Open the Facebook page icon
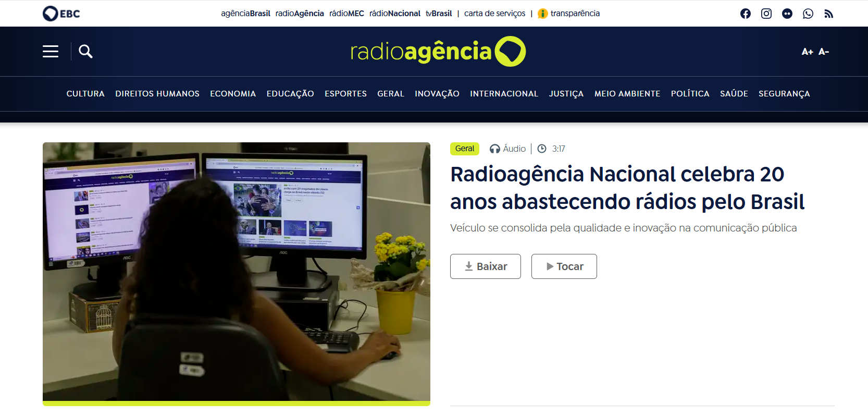Viewport: 868px width, 415px height. tap(746, 14)
